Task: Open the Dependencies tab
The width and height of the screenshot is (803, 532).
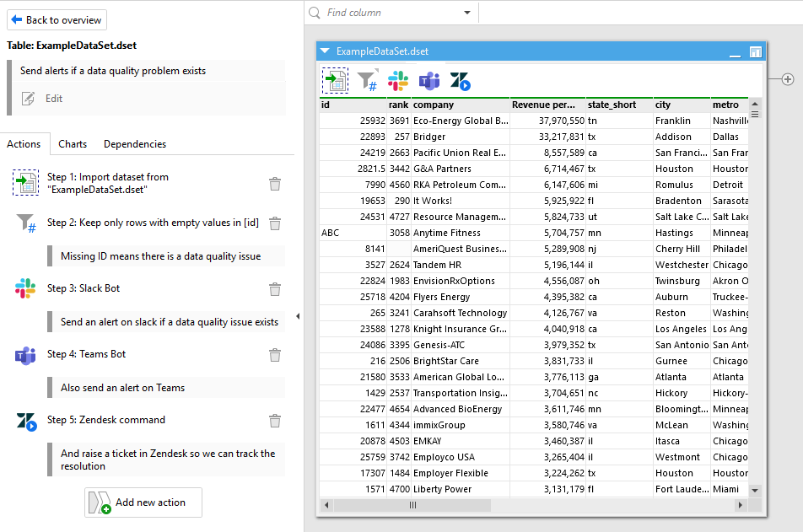Action: [135, 144]
